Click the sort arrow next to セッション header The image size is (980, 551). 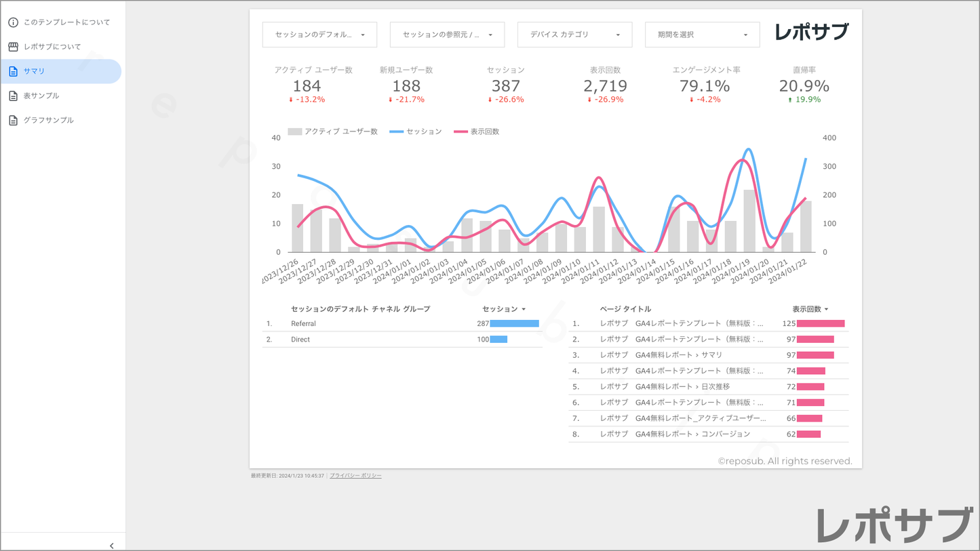524,309
